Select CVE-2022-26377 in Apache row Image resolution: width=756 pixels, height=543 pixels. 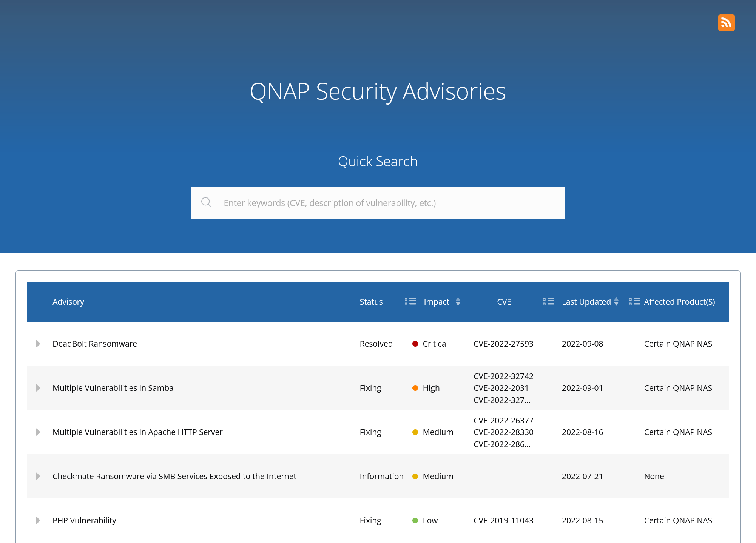(503, 420)
